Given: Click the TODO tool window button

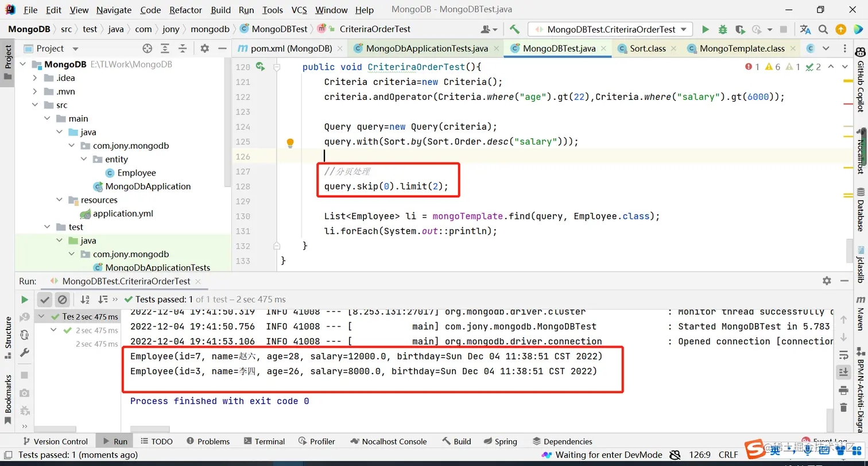Looking at the screenshot, I should coord(156,441).
